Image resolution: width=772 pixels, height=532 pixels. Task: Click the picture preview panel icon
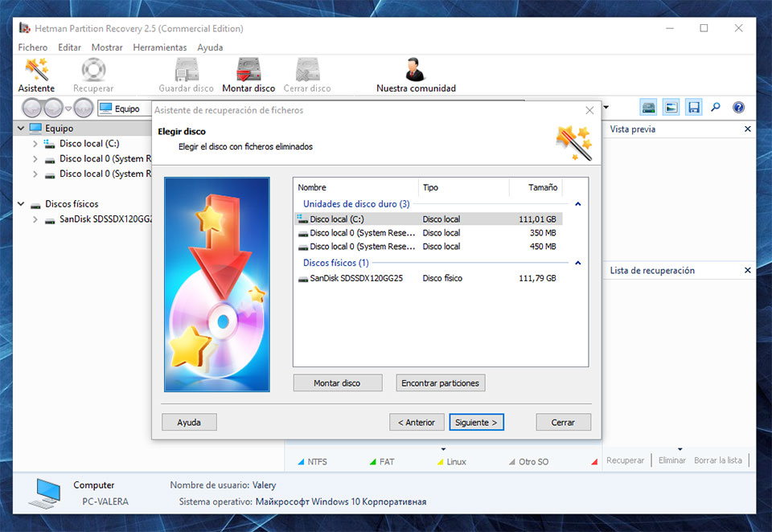click(671, 108)
